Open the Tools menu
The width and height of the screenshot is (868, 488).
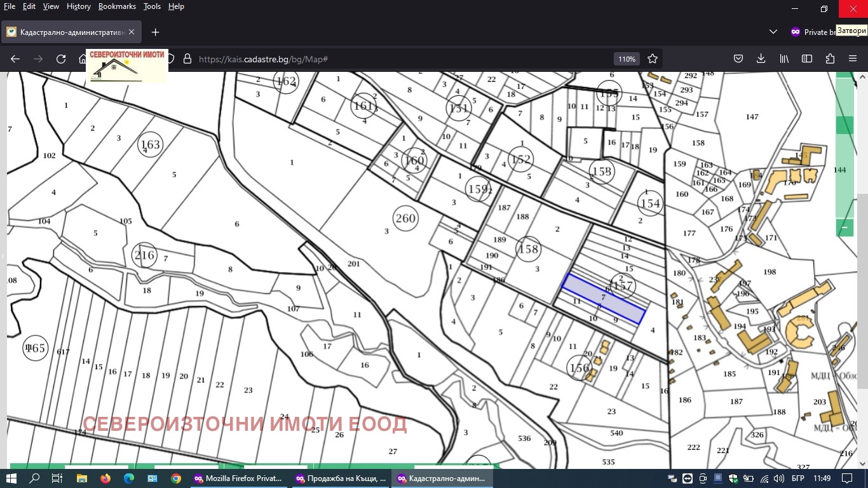[152, 6]
